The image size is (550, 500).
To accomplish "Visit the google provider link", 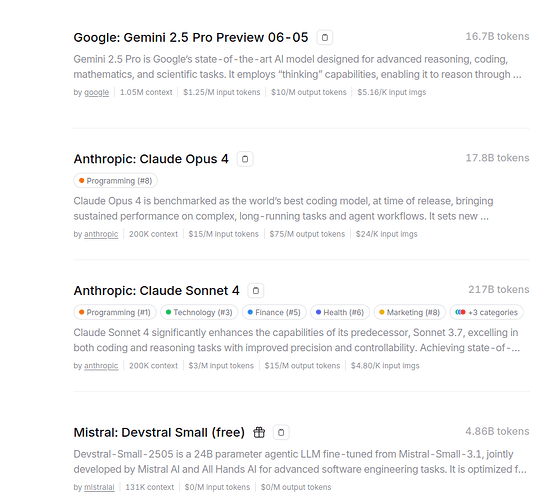I will [96, 92].
